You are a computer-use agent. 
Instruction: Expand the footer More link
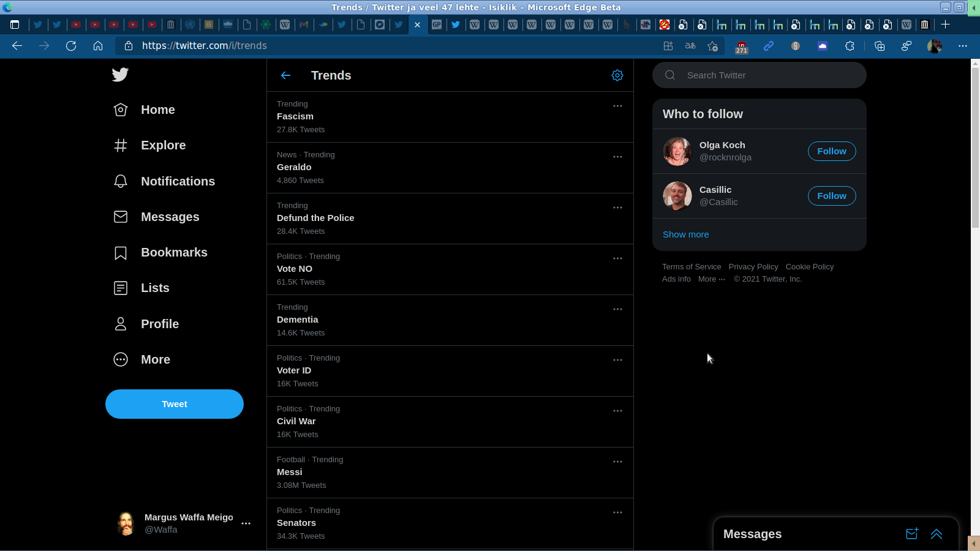[x=711, y=279]
